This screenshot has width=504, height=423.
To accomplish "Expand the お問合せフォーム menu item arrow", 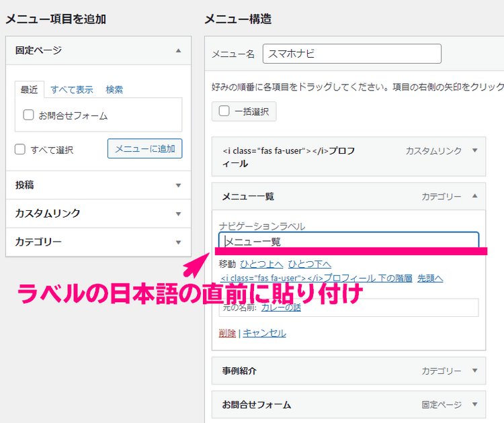I will click(x=474, y=404).
